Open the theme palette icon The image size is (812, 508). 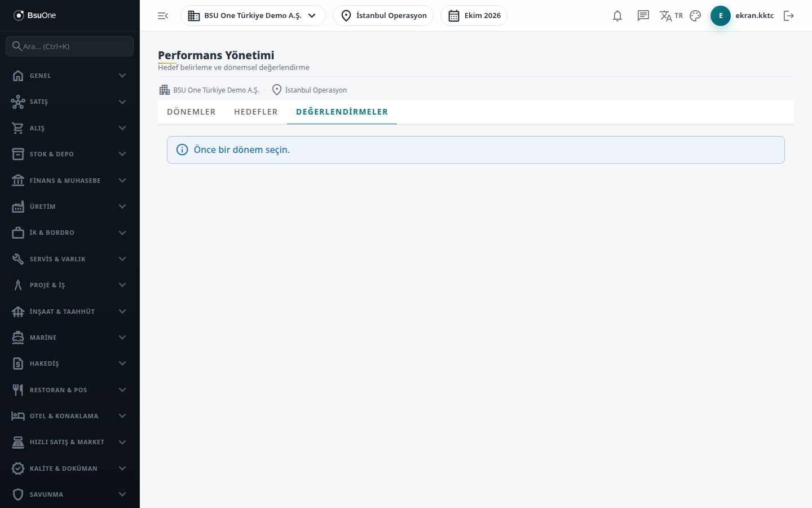695,16
